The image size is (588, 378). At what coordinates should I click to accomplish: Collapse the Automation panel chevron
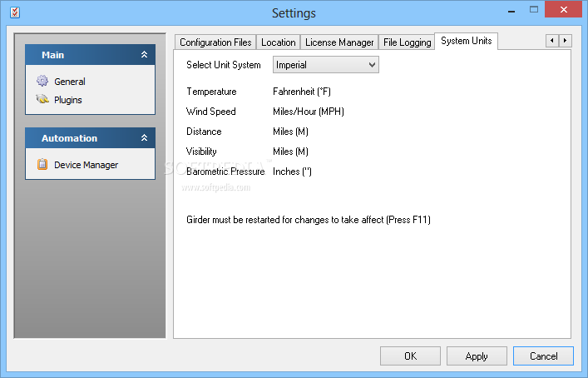[x=145, y=138]
